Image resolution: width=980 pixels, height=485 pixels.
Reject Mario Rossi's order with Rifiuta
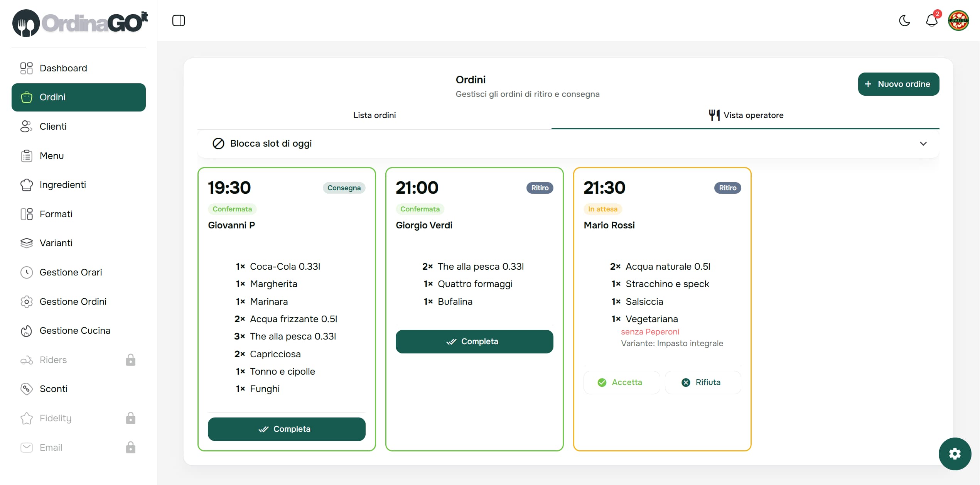coord(703,382)
